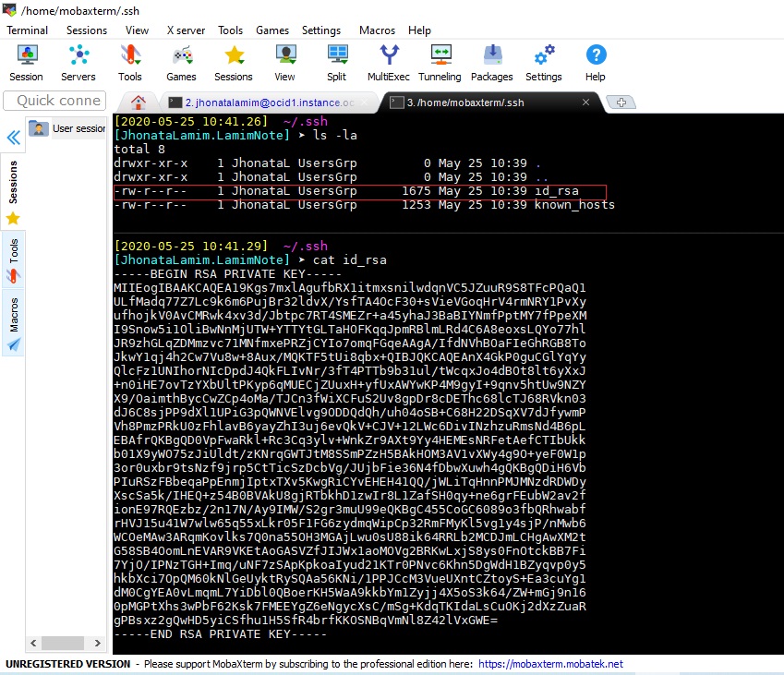Screen dimensions: 784x675
Task: Click the END RSA PRIVATE KEY line
Action: pyautogui.click(x=220, y=634)
